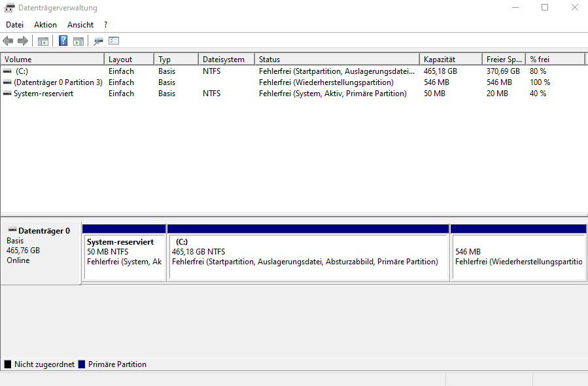Open the Ansicht menu
588x386 pixels.
point(80,25)
